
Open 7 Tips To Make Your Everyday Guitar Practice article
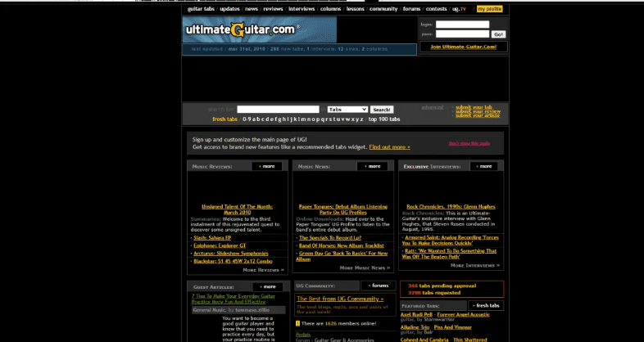(x=234, y=299)
